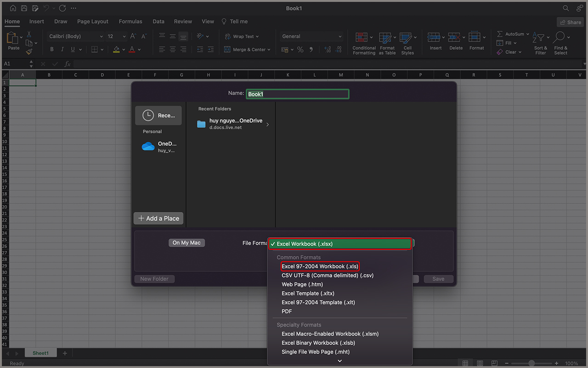Click the Paste clipboard icon

click(x=13, y=38)
